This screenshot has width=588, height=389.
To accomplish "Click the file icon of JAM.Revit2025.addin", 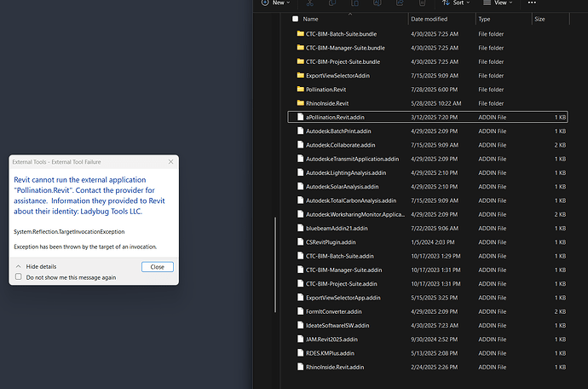I will click(300, 339).
